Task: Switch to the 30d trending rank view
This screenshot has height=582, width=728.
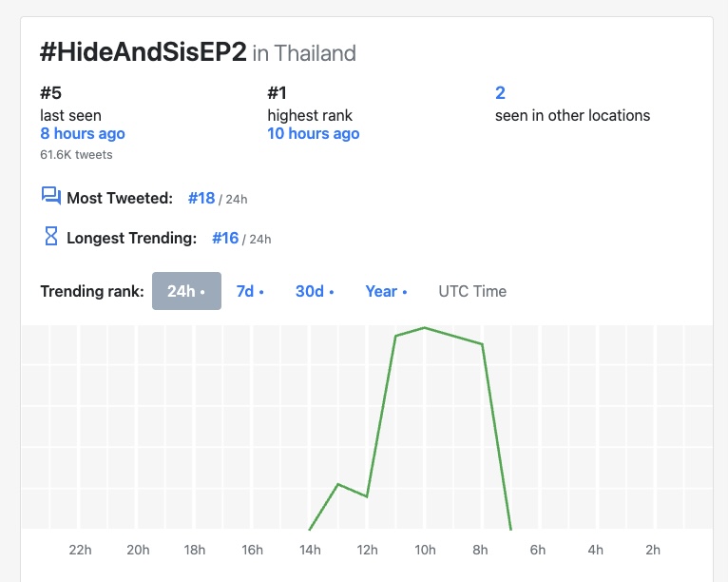Action: [x=315, y=291]
